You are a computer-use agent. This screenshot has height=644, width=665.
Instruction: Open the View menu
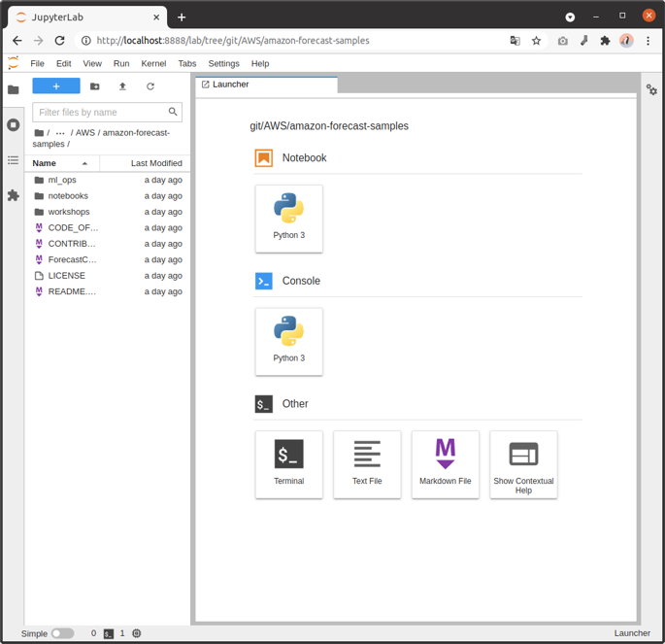pyautogui.click(x=92, y=64)
